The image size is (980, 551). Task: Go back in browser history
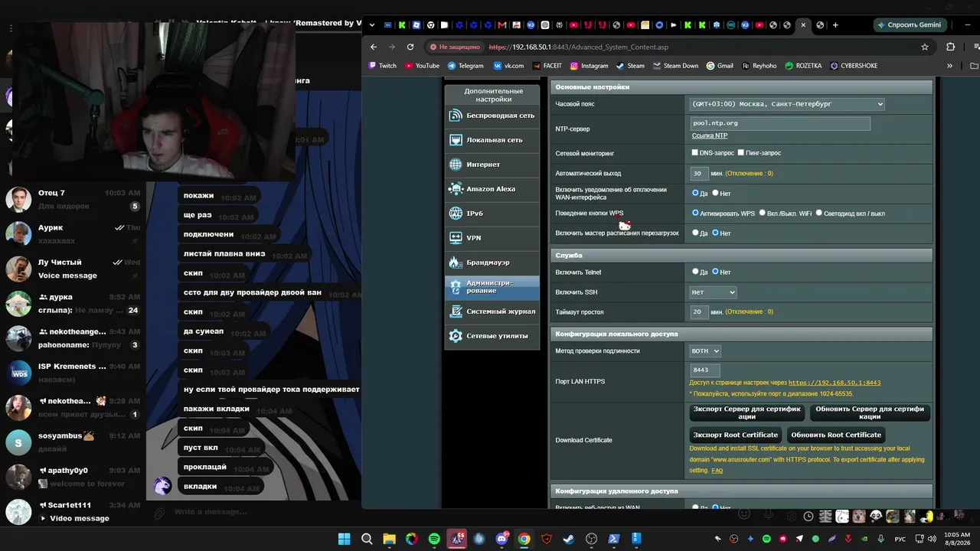pos(374,47)
